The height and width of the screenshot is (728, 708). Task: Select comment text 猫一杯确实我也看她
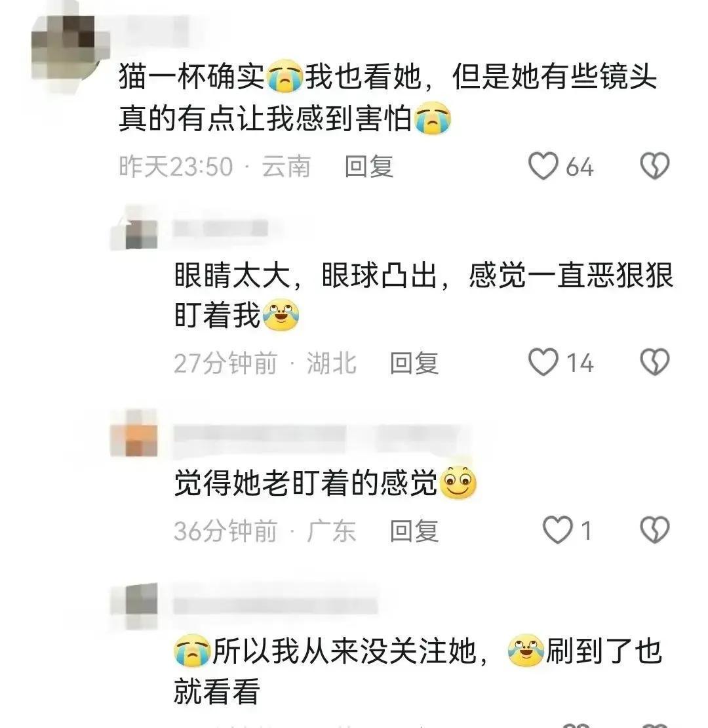click(x=269, y=77)
